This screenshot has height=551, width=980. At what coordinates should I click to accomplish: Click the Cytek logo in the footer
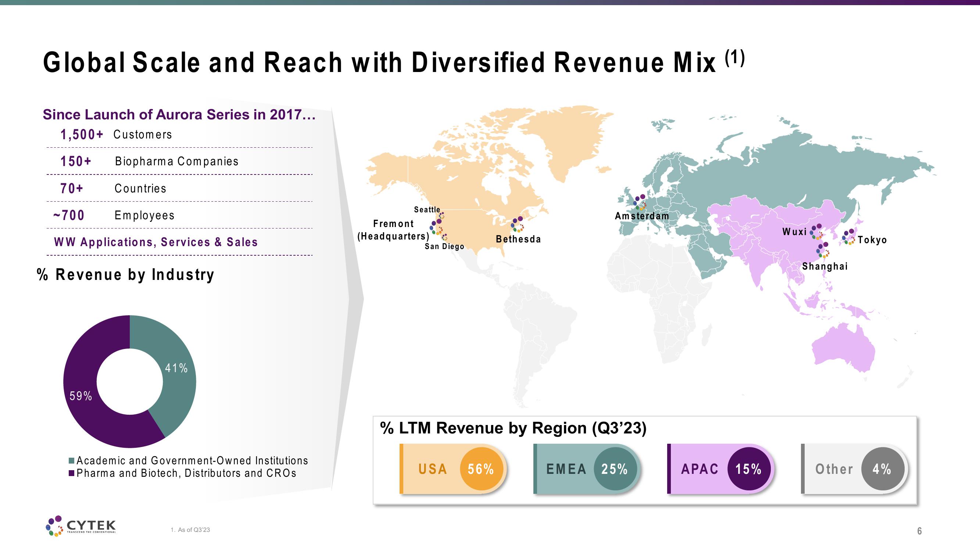click(81, 526)
